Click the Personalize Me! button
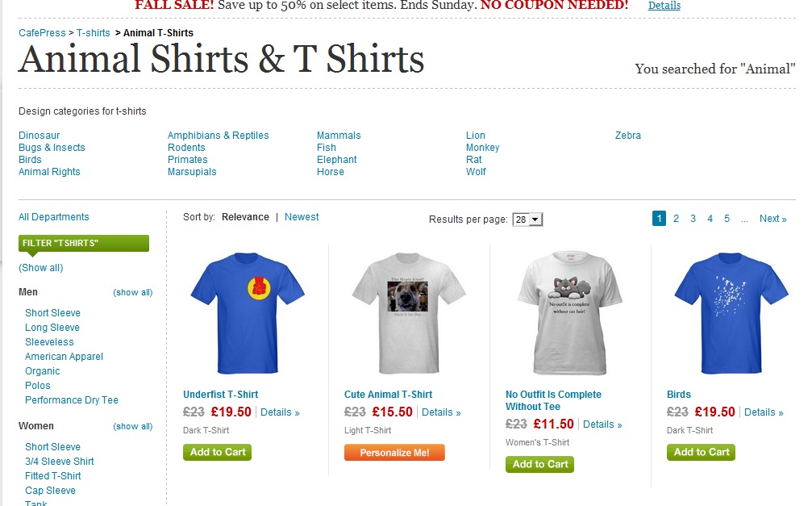 tap(394, 453)
